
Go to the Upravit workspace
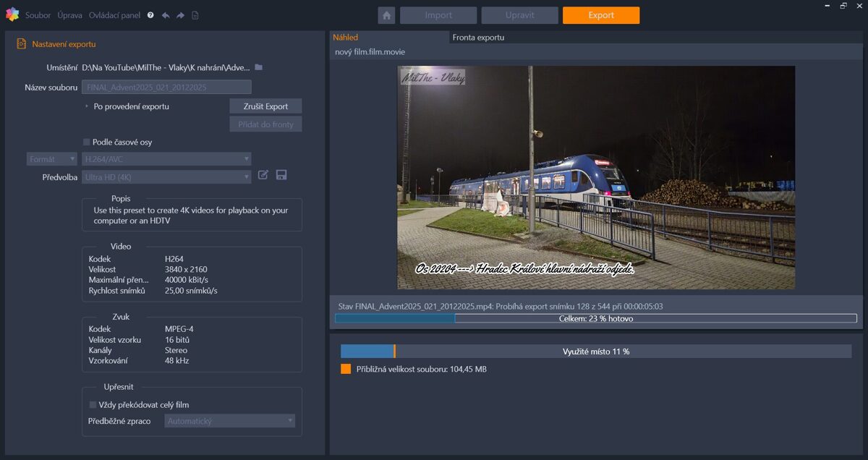pyautogui.click(x=519, y=15)
